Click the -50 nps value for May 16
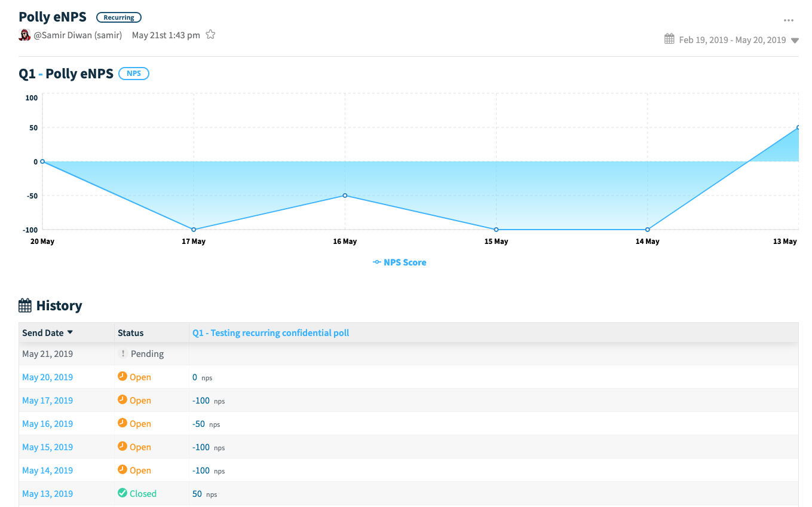Image resolution: width=812 pixels, height=507 pixels. [x=206, y=424]
